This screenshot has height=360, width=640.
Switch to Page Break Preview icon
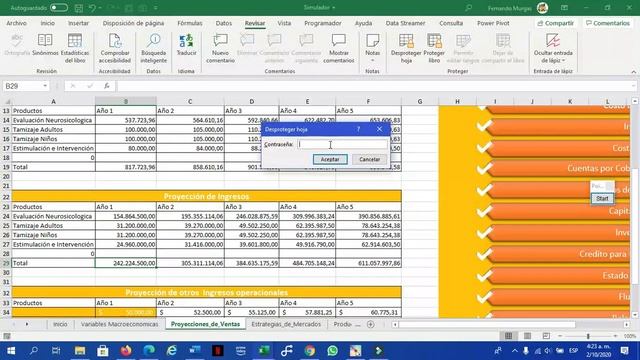546,336
